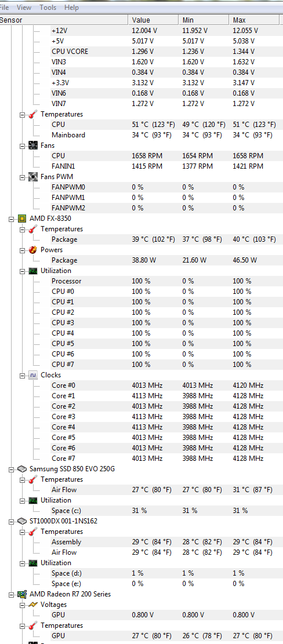Click the Max column header
Screen dimensions: 283x644
(x=256, y=20)
